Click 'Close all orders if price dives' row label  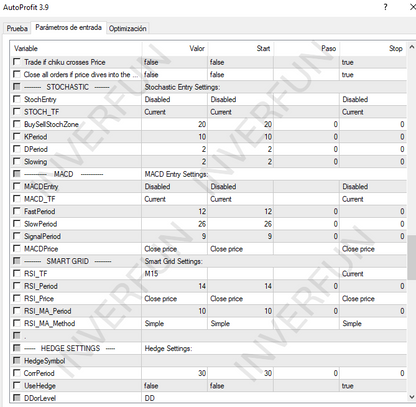[x=81, y=75]
